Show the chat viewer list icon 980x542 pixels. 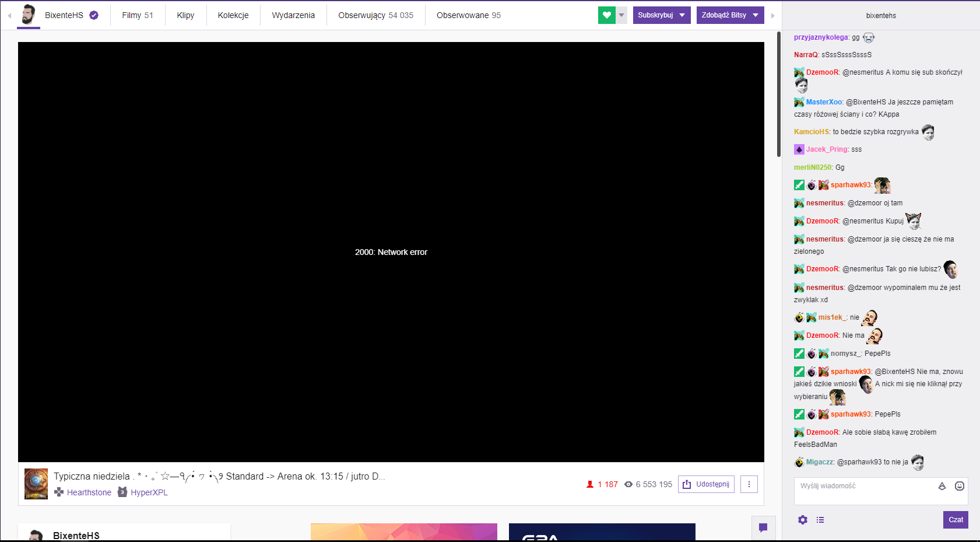pyautogui.click(x=820, y=520)
